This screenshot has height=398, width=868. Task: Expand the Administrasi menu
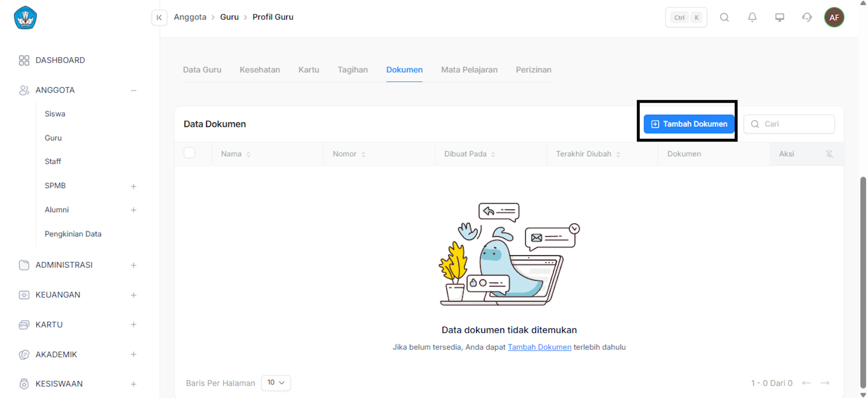point(133,265)
